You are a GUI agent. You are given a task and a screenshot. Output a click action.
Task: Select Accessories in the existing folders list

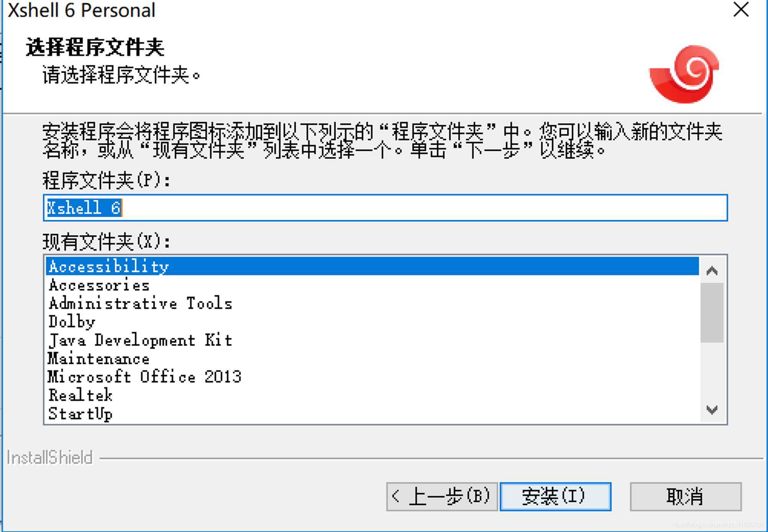pyautogui.click(x=372, y=285)
